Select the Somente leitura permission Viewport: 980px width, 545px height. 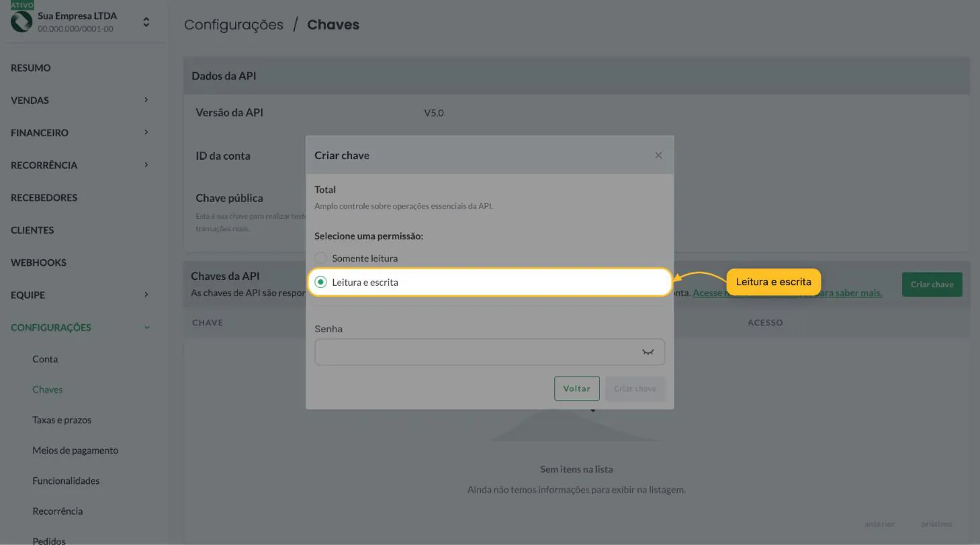point(320,258)
